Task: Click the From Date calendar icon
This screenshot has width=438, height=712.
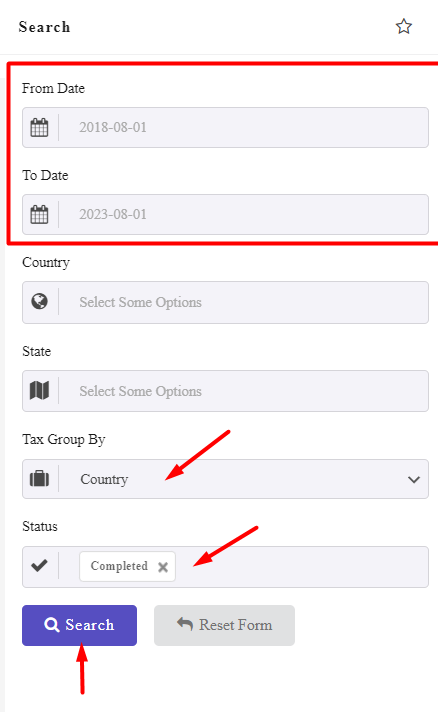Action: coord(39,127)
